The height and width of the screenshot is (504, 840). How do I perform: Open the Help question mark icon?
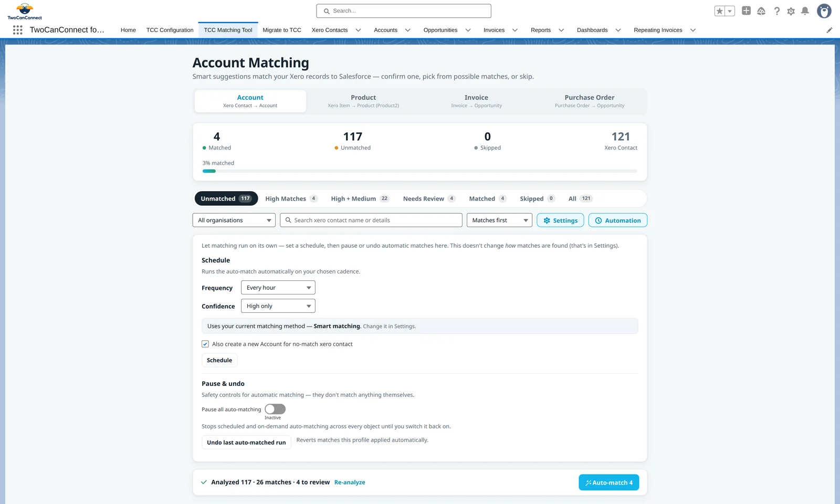(776, 11)
